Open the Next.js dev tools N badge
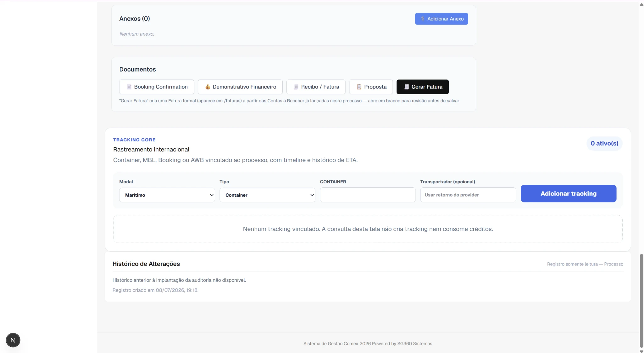 [13, 340]
